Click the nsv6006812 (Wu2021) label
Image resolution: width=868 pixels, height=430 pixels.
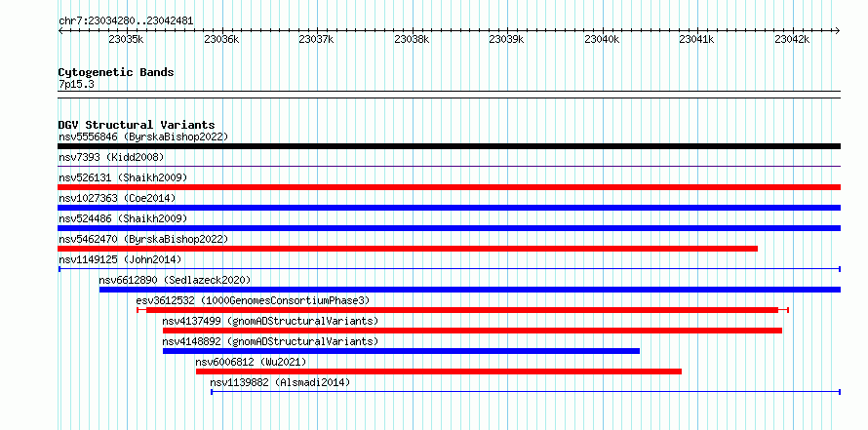251,362
